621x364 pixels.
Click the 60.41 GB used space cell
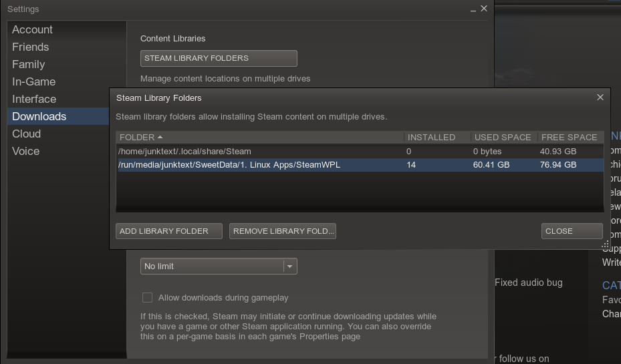(491, 165)
